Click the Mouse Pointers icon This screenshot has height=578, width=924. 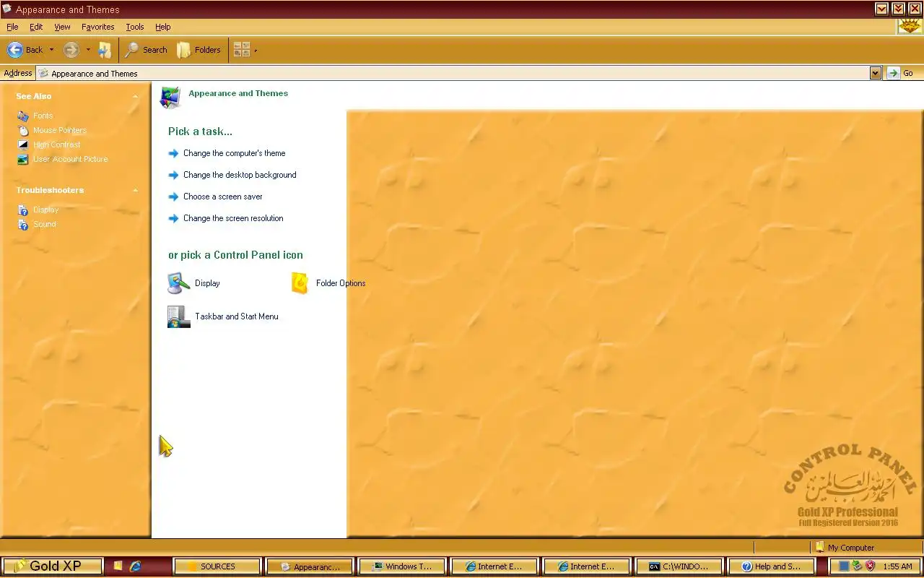point(23,130)
